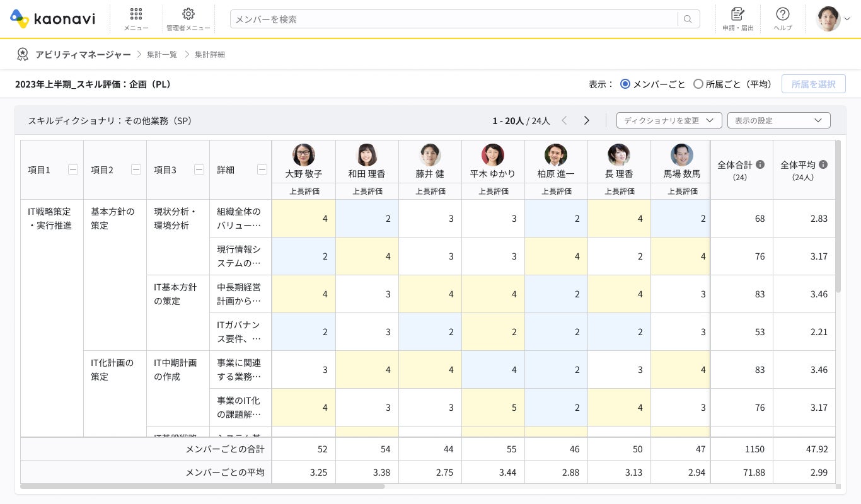Image resolution: width=861 pixels, height=504 pixels.
Task: Expand the user profile menu arrow
Action: click(x=847, y=19)
